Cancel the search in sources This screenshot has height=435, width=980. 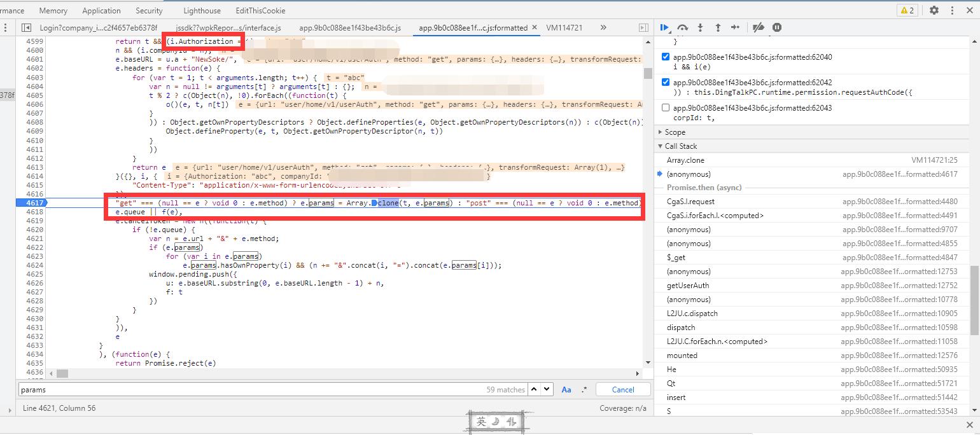(623, 390)
